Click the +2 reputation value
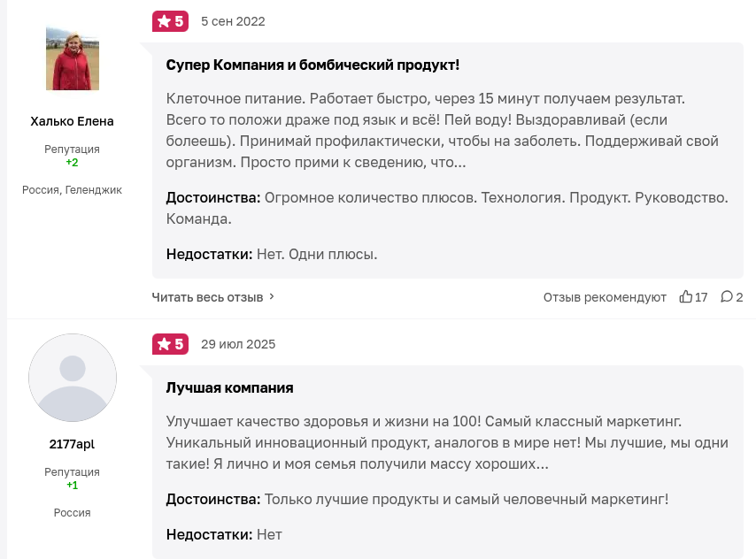The width and height of the screenshot is (756, 559). tap(73, 163)
